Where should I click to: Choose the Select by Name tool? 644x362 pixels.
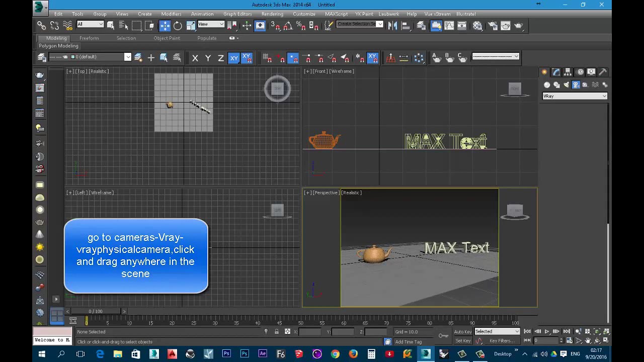[x=123, y=25]
